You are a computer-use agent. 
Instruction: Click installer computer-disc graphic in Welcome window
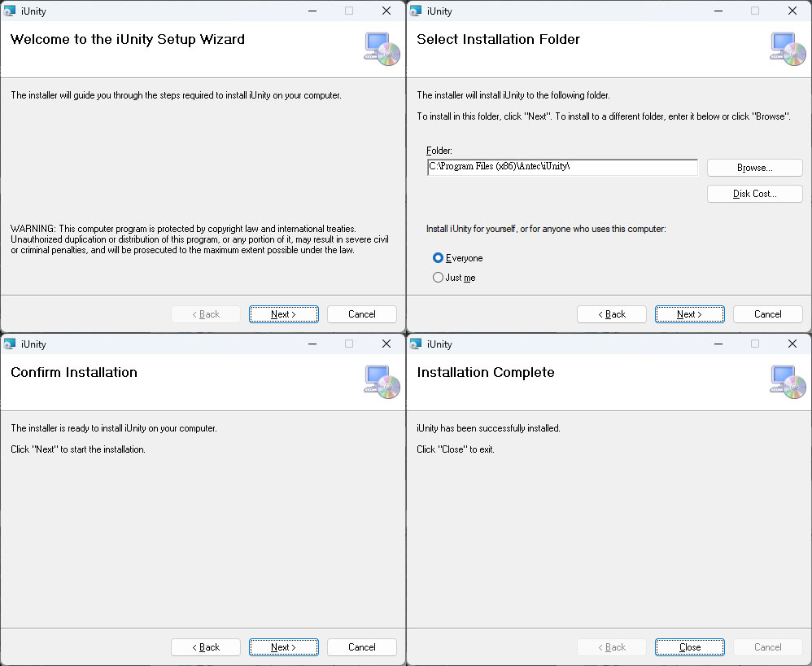(382, 49)
